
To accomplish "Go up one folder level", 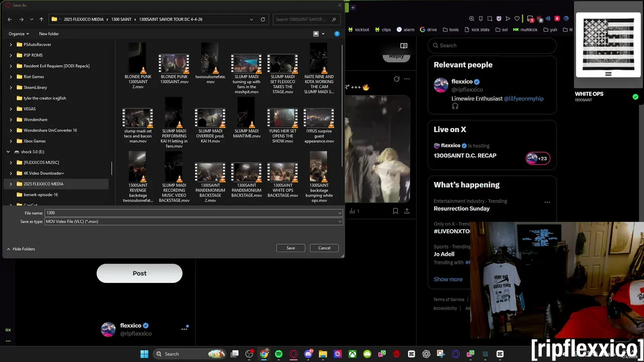I will 41,19.
